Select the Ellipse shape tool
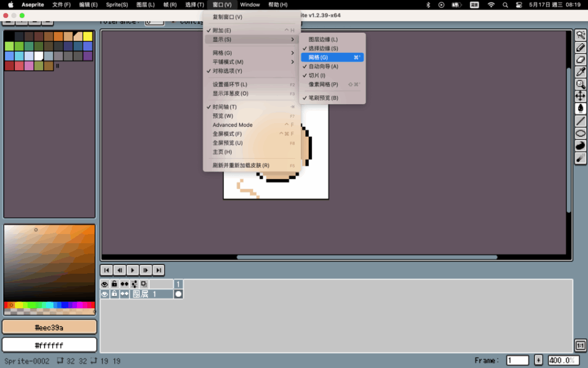This screenshot has height=368, width=588. pos(581,133)
